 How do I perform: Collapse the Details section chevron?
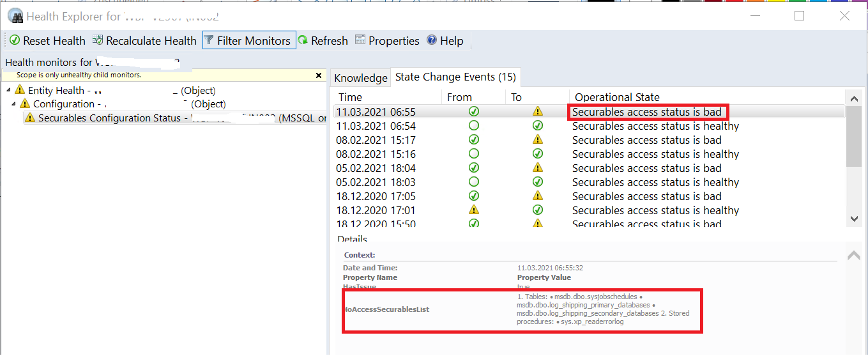pos(853,256)
